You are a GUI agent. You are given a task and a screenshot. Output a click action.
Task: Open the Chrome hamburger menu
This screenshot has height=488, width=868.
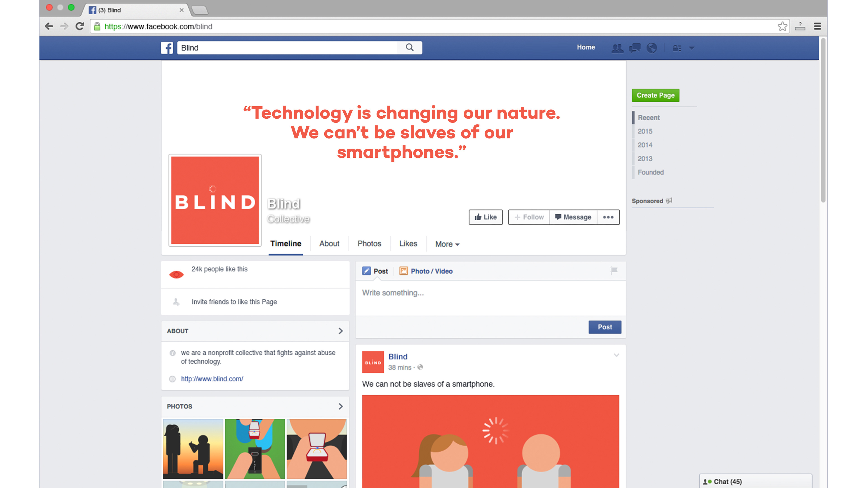817,26
